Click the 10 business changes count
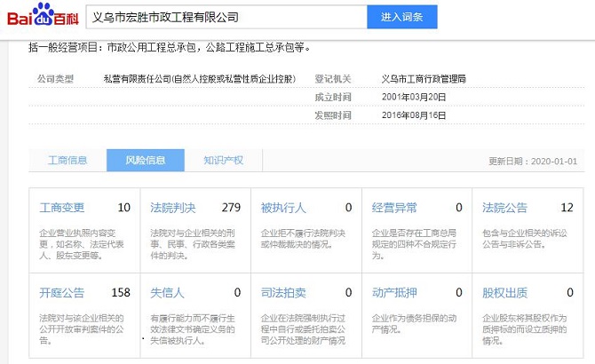The height and width of the screenshot is (364, 595). (x=123, y=209)
